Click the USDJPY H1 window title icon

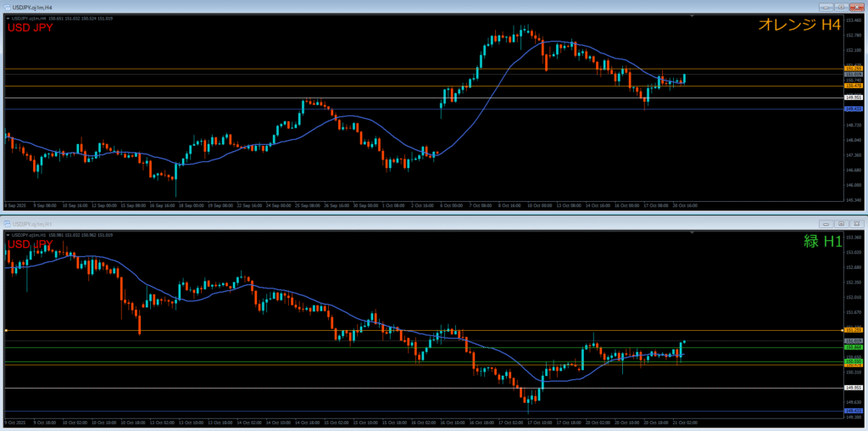click(7, 224)
